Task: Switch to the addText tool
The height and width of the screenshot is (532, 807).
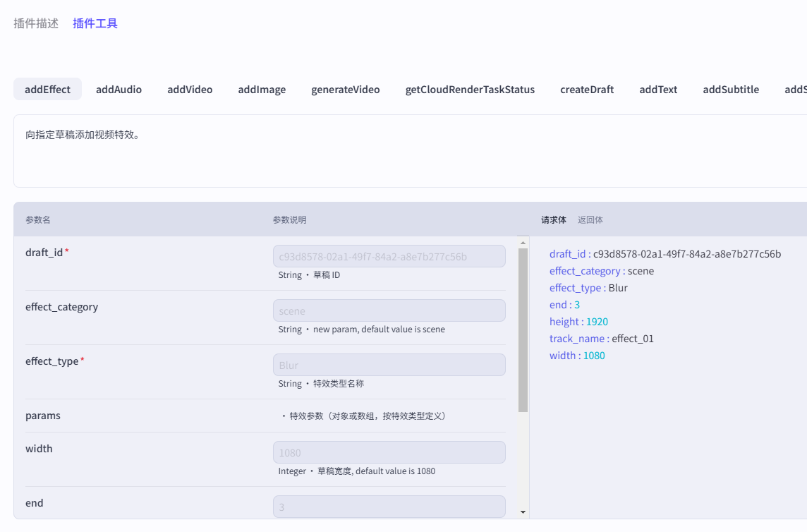Action: (x=658, y=90)
